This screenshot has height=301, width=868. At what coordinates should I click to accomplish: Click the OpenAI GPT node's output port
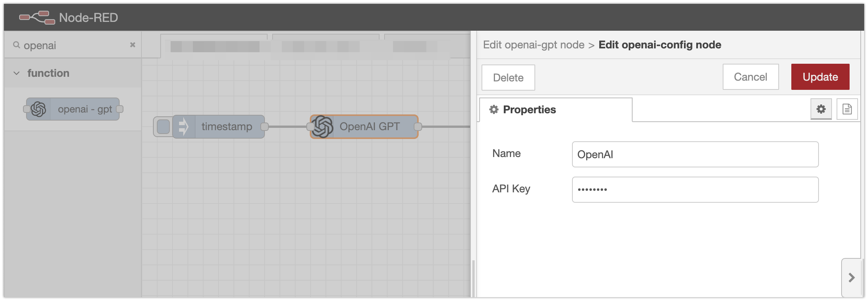tap(418, 127)
